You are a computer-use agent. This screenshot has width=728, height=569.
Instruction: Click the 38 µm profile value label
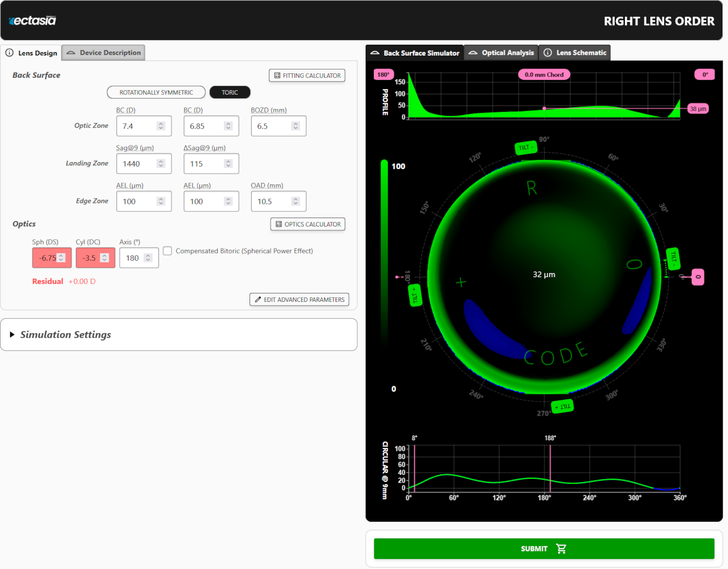click(x=698, y=109)
